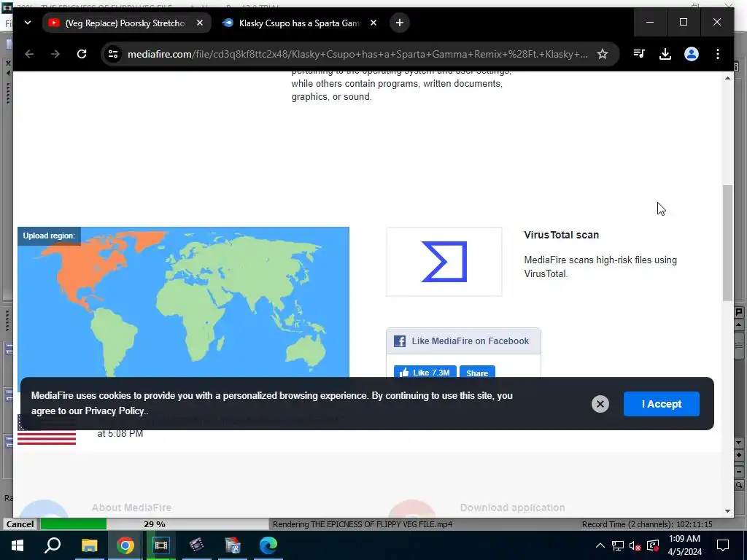Screen dimensions: 747x560
Task: Click the Facebook logo icon in Like box
Action: (400, 341)
